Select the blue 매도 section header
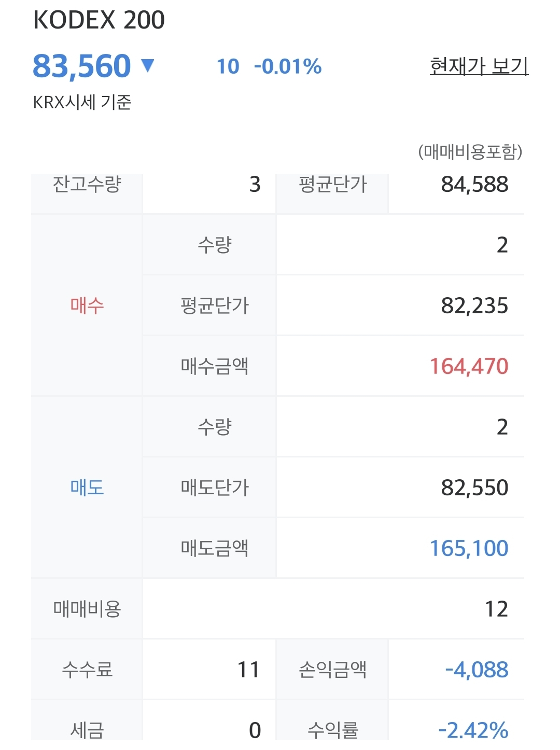This screenshot has height=750, width=560. coord(87,488)
